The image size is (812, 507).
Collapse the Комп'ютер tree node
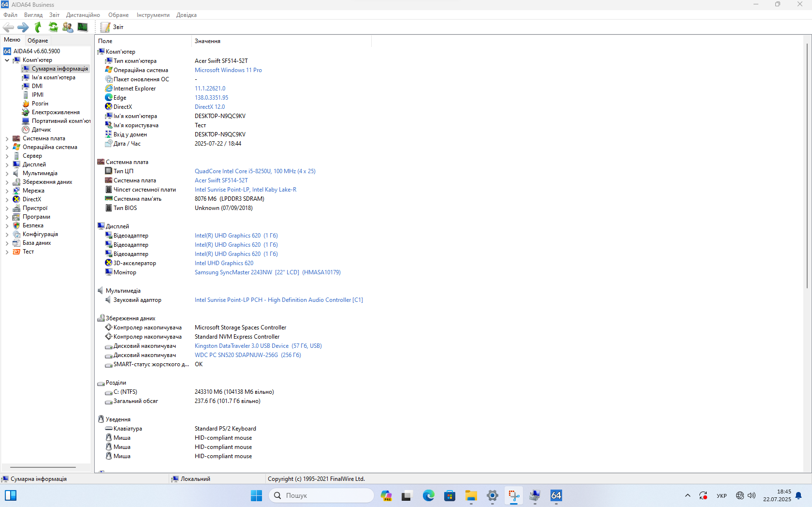(7, 60)
